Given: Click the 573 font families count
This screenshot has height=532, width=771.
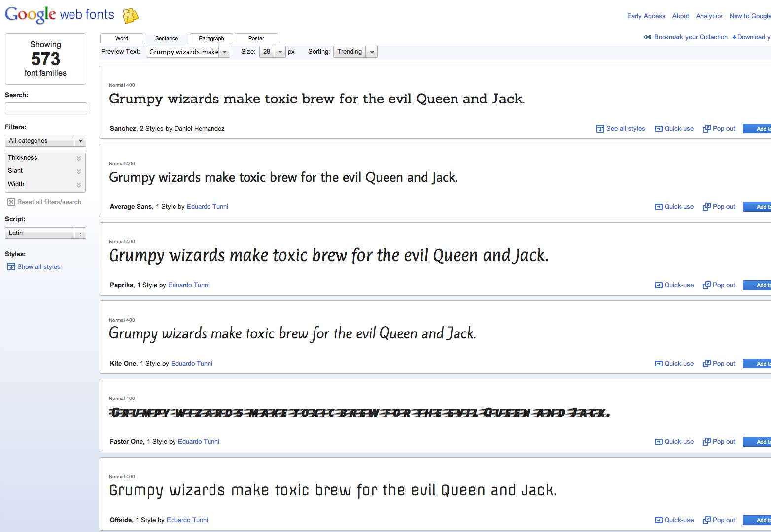Looking at the screenshot, I should coord(45,59).
